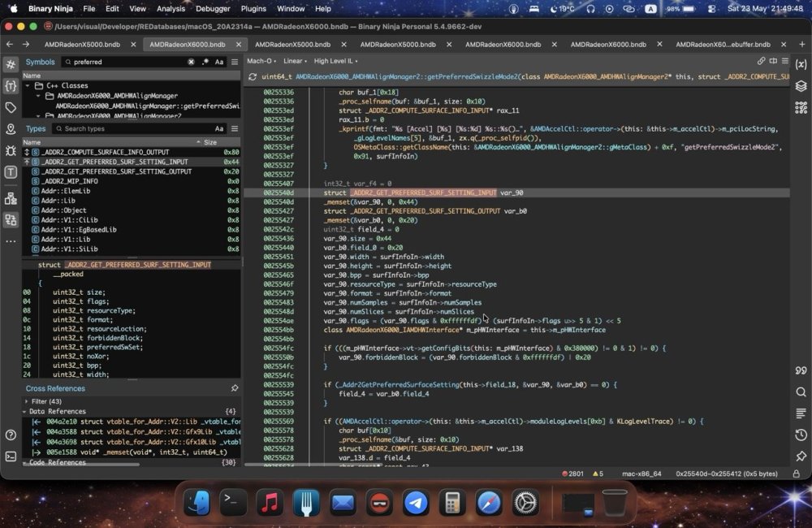Open the Tags sidebar icon
812x528 pixels.
(x=11, y=108)
